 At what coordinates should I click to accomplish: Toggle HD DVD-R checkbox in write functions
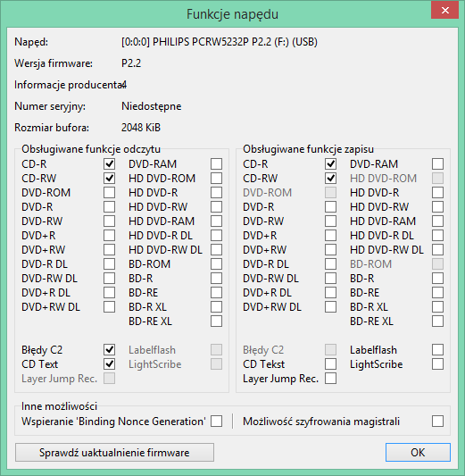(437, 193)
